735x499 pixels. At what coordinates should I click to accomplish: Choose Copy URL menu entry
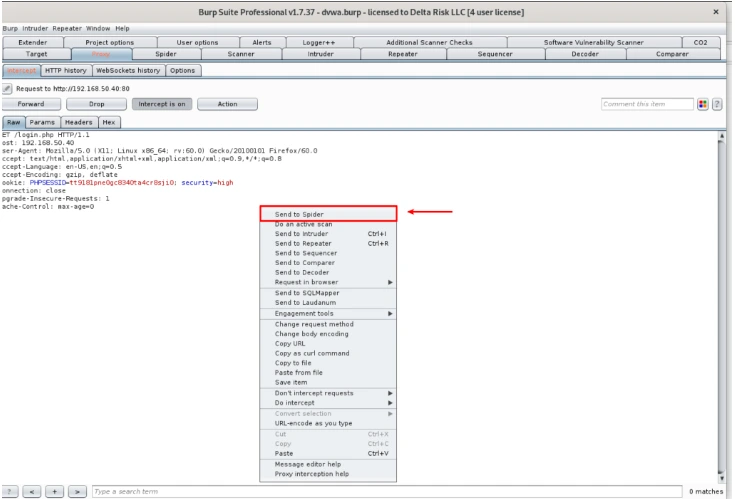click(x=328, y=343)
